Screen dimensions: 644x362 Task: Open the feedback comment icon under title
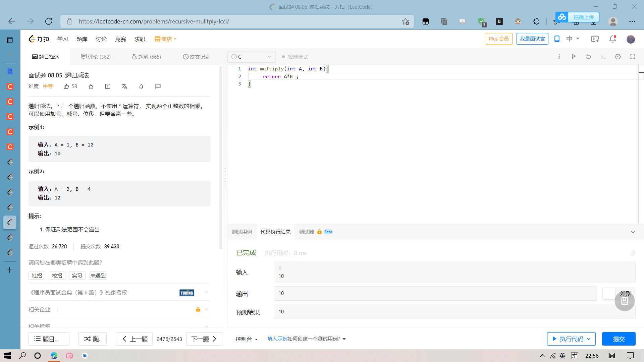[158, 86]
